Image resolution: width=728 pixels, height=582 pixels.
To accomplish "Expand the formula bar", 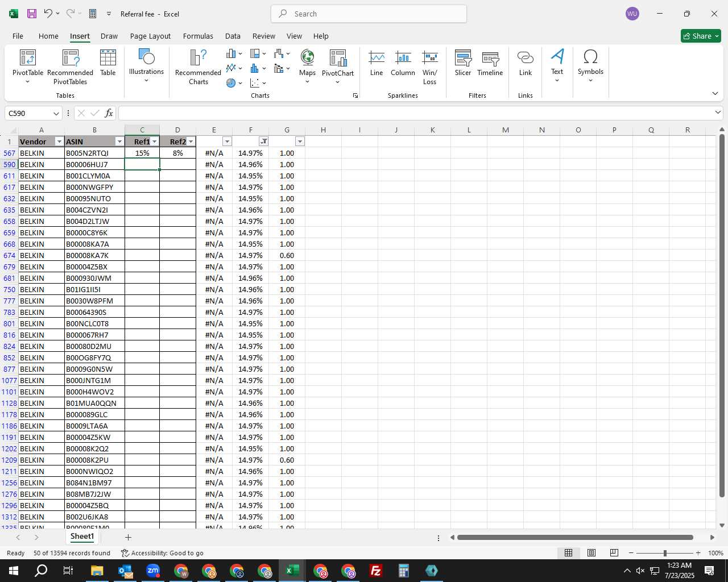I will (x=718, y=113).
